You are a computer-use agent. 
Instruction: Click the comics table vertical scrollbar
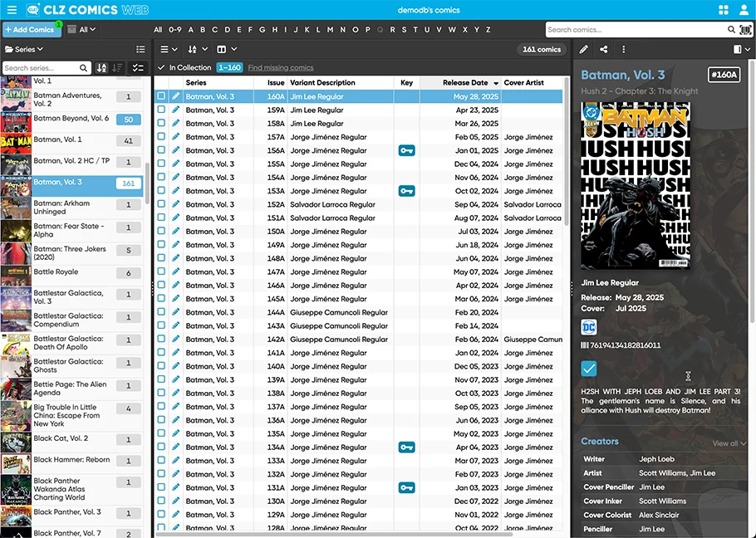point(567,149)
